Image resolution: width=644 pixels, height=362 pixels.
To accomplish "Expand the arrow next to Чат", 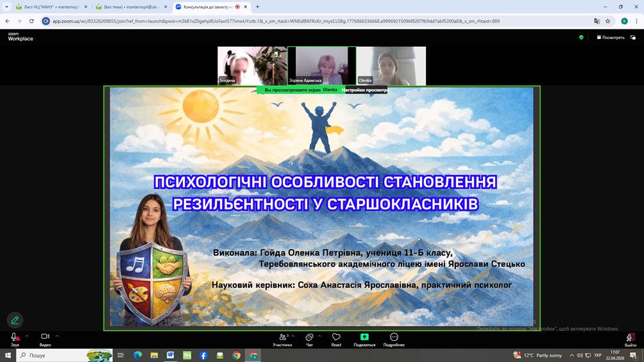I will coord(319,336).
